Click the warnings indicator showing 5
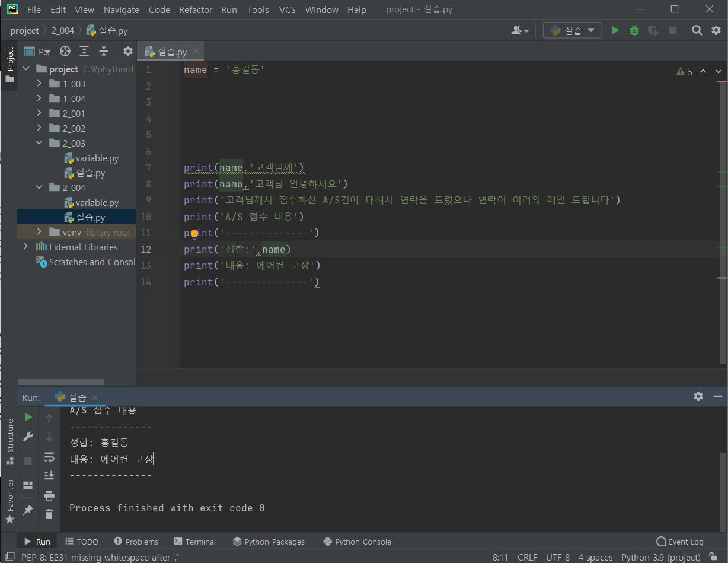This screenshot has height=563, width=728. [x=684, y=72]
